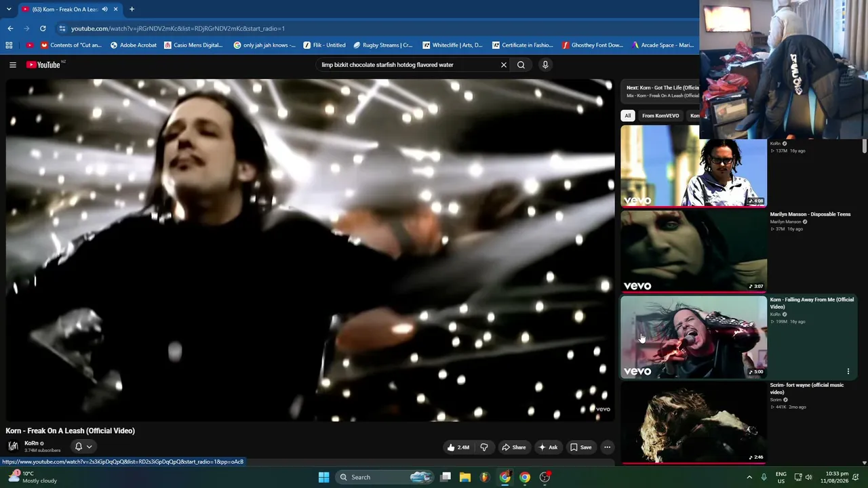
Task: Dislike the Freak On A Leash video
Action: coord(484,447)
